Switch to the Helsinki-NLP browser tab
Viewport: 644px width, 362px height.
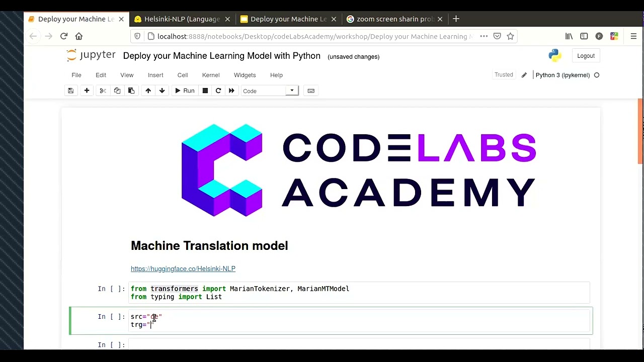tap(182, 19)
